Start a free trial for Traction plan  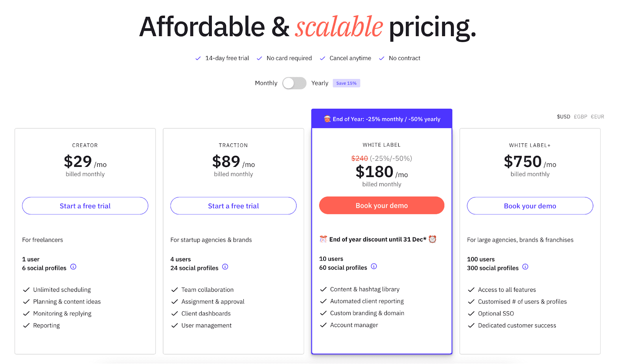233,206
